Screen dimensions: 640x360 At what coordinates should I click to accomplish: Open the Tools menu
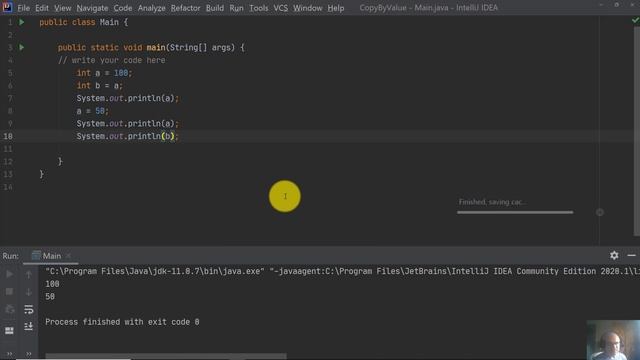pyautogui.click(x=259, y=8)
